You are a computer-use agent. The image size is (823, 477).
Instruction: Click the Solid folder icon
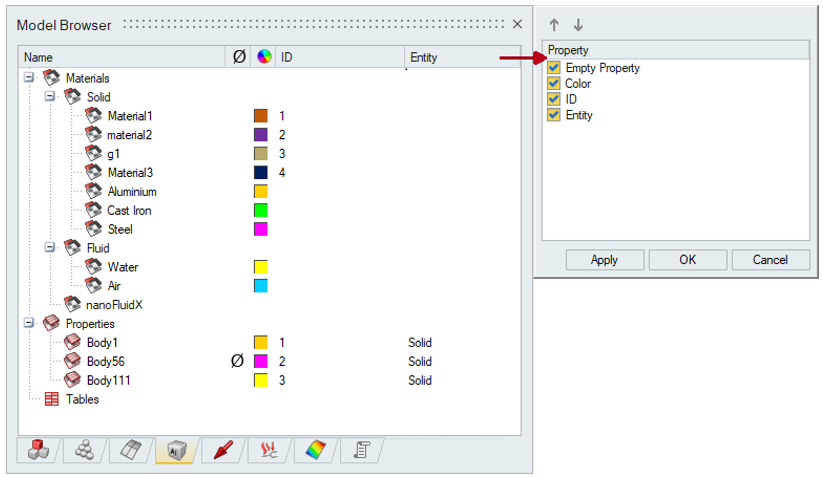pyautogui.click(x=72, y=97)
